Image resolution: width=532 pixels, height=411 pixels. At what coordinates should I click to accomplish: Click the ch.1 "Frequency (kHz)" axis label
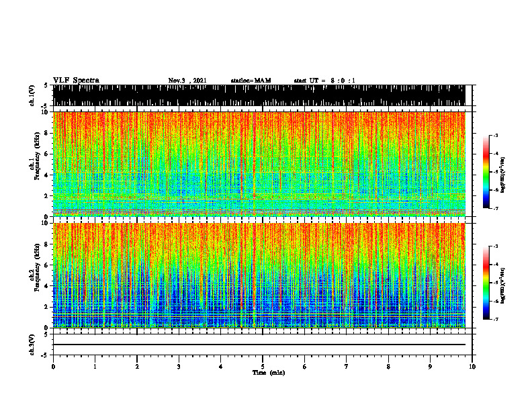[x=37, y=156]
